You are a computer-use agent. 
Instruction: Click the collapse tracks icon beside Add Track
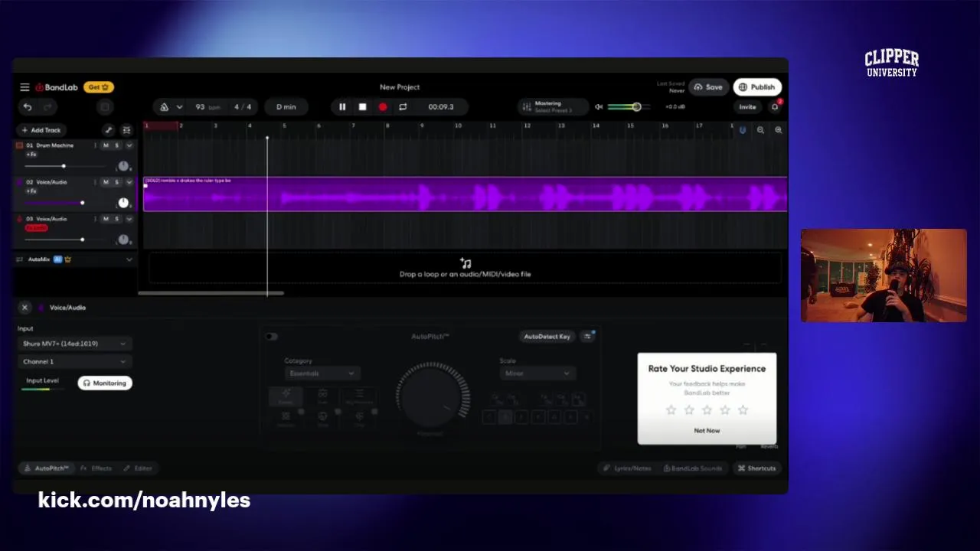pos(126,130)
